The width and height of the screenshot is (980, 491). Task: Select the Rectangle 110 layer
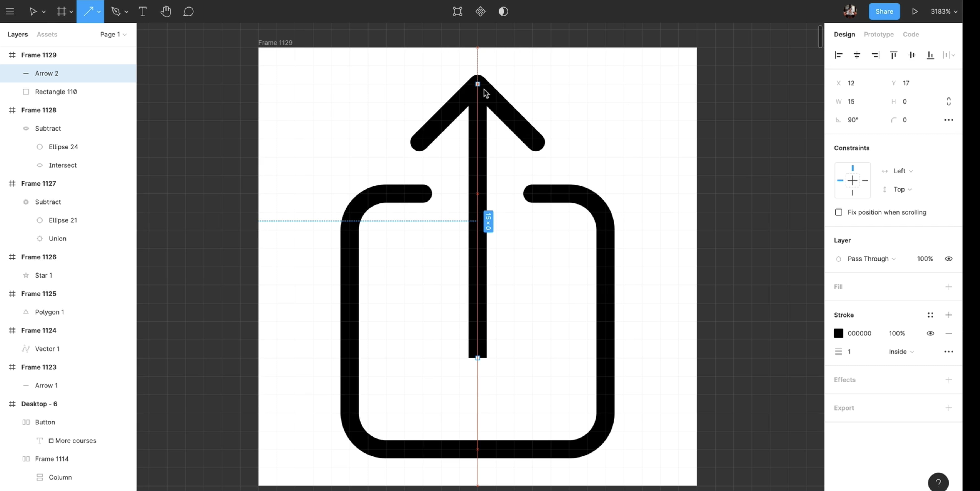56,92
